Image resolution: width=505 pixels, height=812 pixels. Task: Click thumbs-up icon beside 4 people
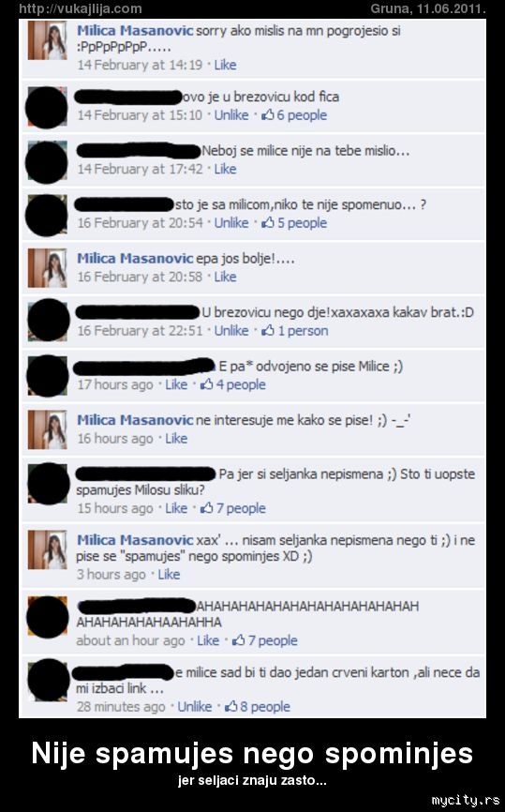pyautogui.click(x=207, y=384)
